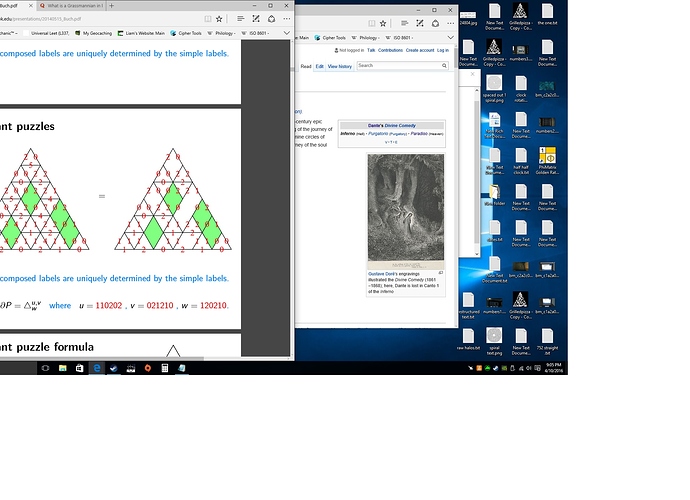The image size is (690, 500).
Task: Open the Inferno link in the Divine Comedy box
Action: (x=348, y=133)
